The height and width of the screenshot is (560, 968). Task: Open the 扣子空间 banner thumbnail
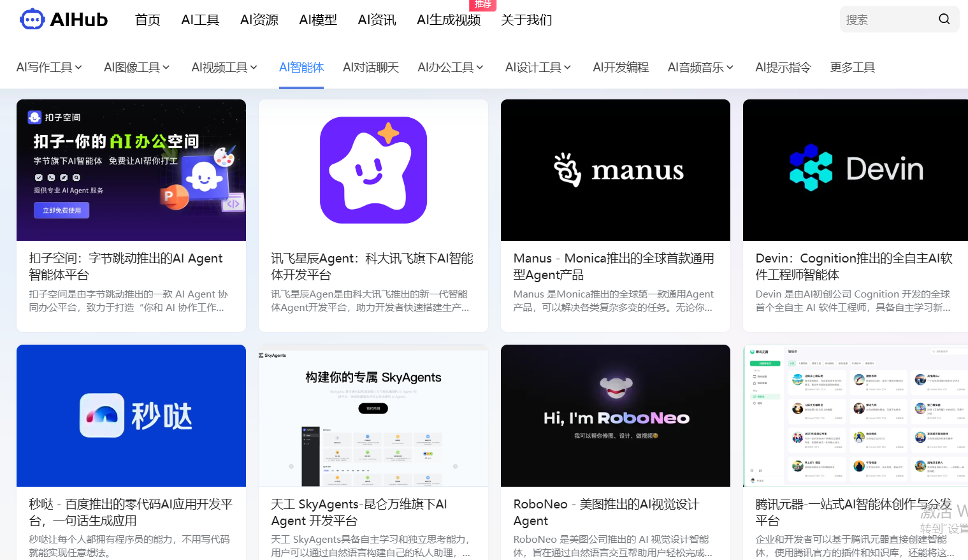tap(131, 170)
